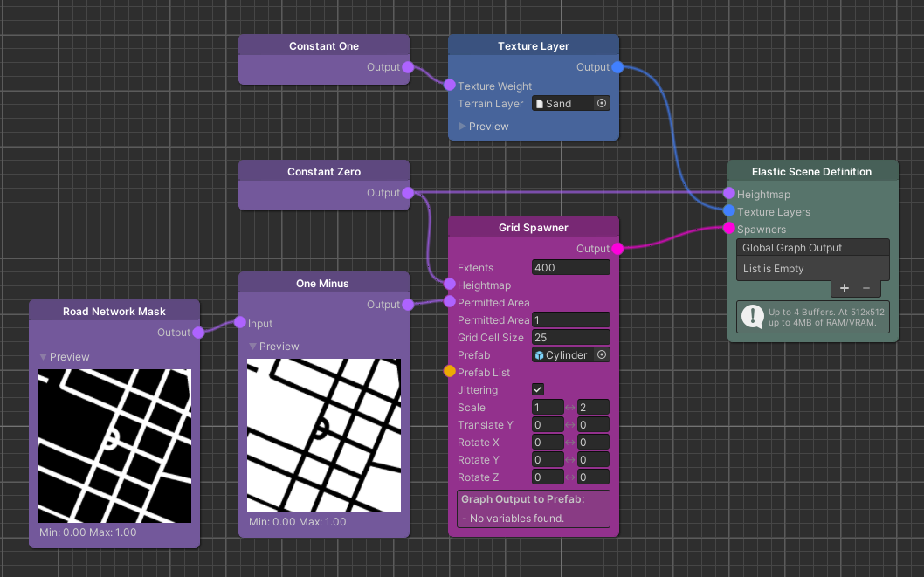Collapse the Road Network Mask Preview foldout
This screenshot has height=577, width=924.
tap(44, 357)
